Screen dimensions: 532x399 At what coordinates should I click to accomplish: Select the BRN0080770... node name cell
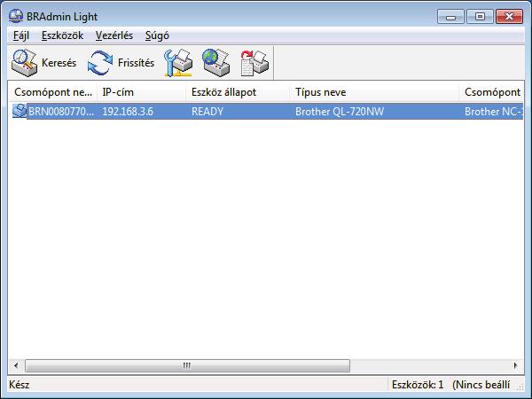[x=61, y=112]
